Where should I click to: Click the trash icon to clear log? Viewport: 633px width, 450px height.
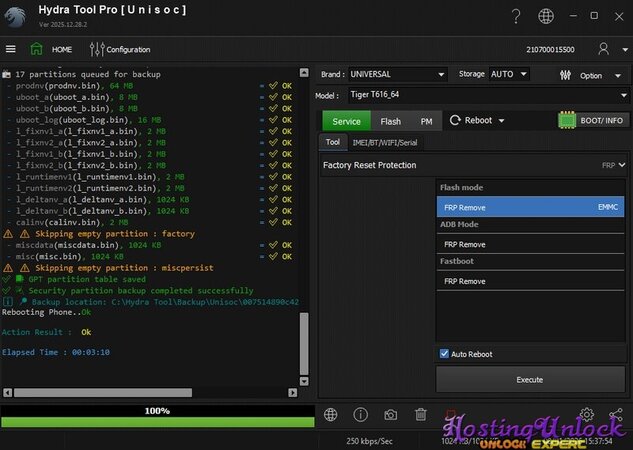tap(421, 414)
